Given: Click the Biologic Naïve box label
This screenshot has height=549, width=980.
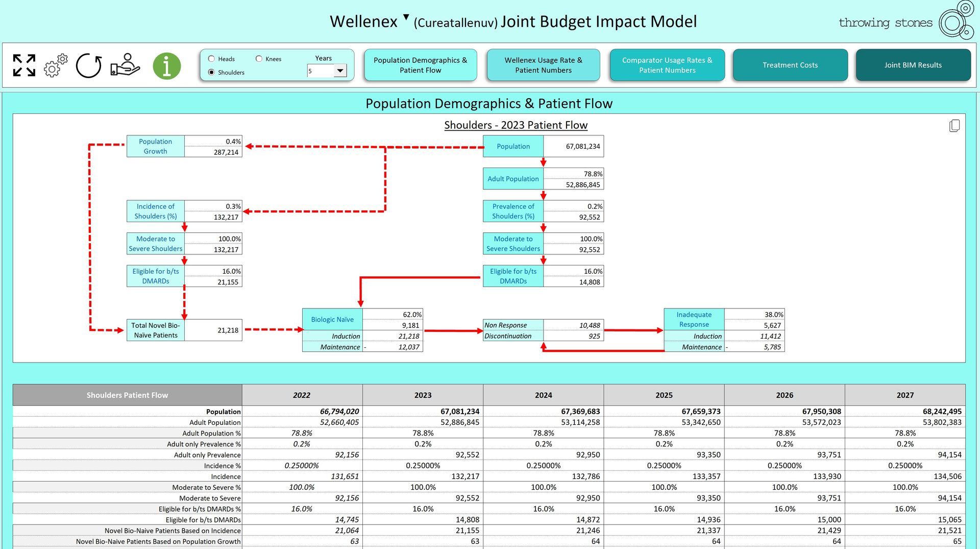Looking at the screenshot, I should 332,320.
